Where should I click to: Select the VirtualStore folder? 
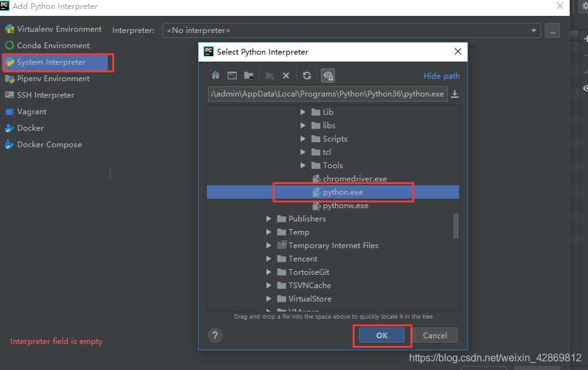(304, 299)
